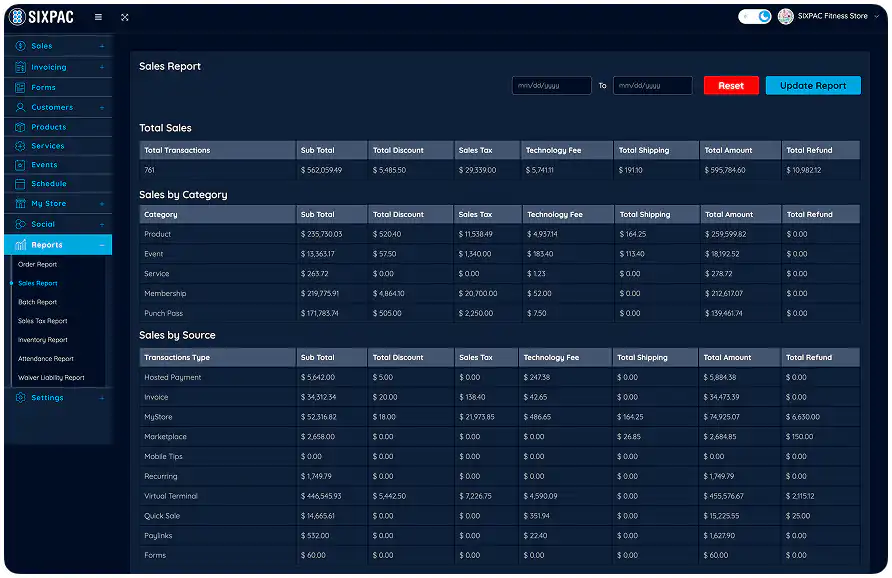Click the Social icon in the sidebar
This screenshot has height=578, width=892.
pyautogui.click(x=21, y=222)
